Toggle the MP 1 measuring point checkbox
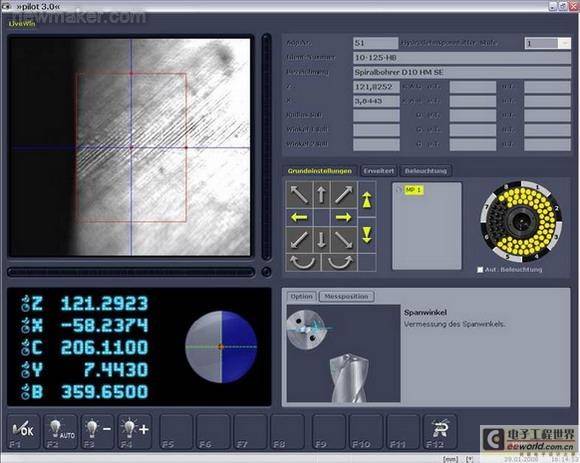Viewport: 580px width, 463px height. coord(398,190)
